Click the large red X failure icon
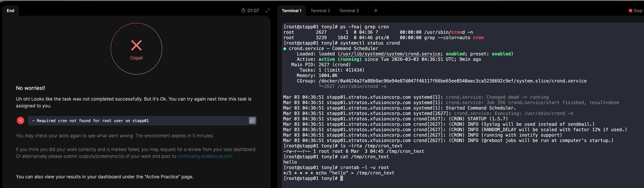Screen dimensions: 644x188 point(136,45)
